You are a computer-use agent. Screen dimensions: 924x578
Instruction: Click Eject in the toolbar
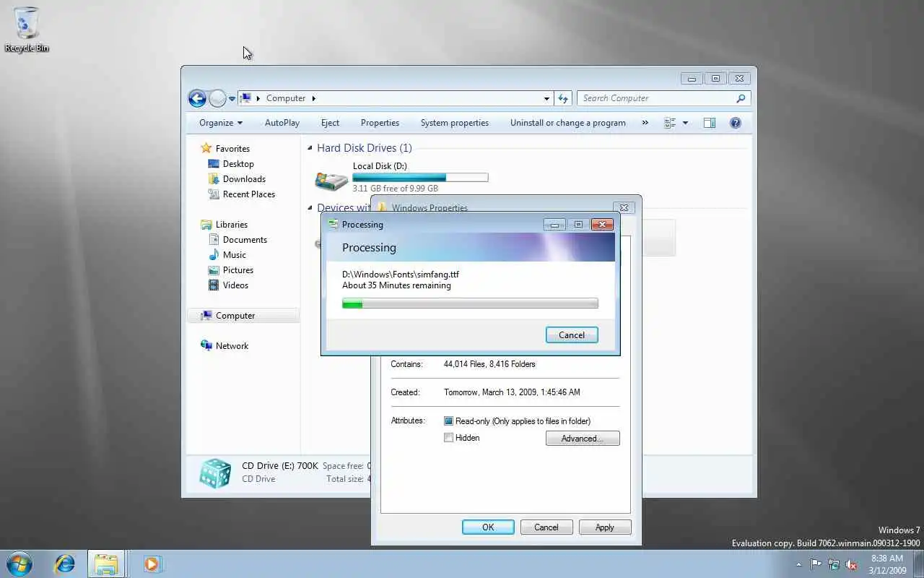tap(330, 123)
